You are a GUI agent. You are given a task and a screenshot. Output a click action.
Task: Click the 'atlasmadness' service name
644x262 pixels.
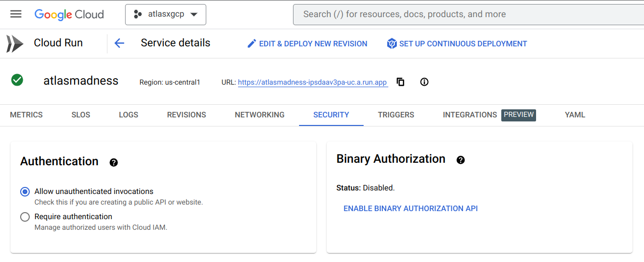click(x=81, y=81)
